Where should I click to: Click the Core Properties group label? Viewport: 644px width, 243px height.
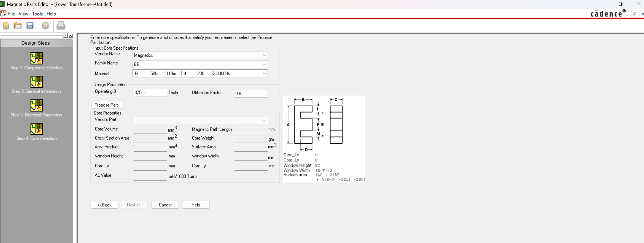coord(107,113)
